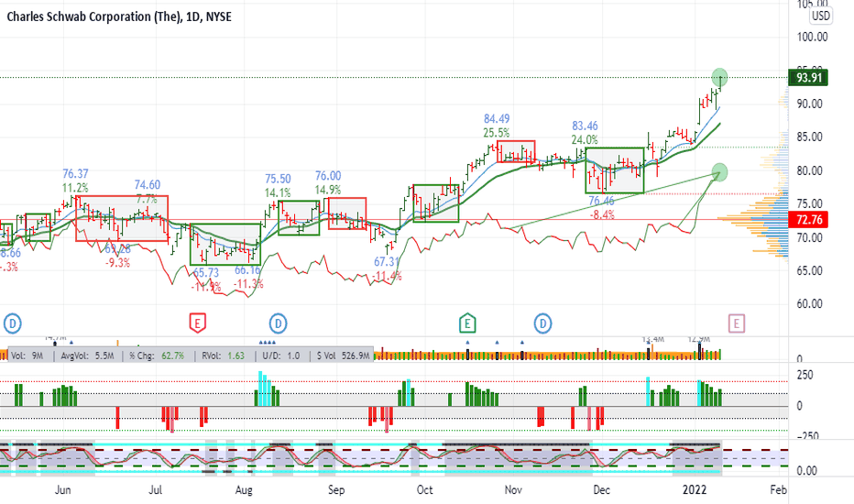This screenshot has width=854, height=504.
Task: Click the Sep label on time axis
Action: pos(336,490)
